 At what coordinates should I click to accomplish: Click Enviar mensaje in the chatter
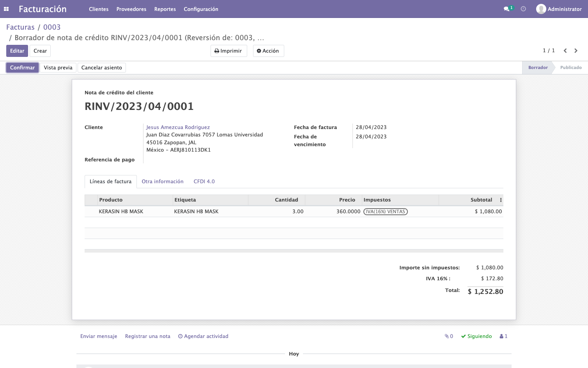[x=99, y=336]
